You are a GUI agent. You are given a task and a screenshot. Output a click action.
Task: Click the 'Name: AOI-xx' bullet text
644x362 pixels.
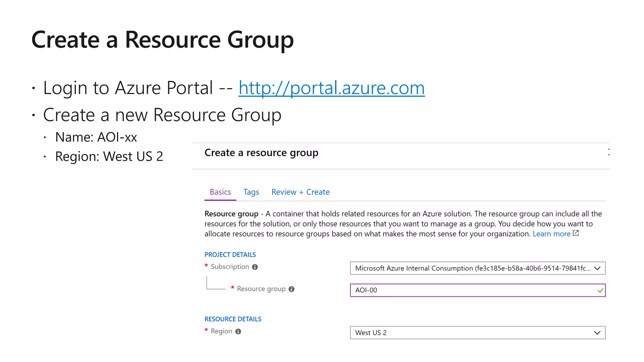[x=96, y=137]
